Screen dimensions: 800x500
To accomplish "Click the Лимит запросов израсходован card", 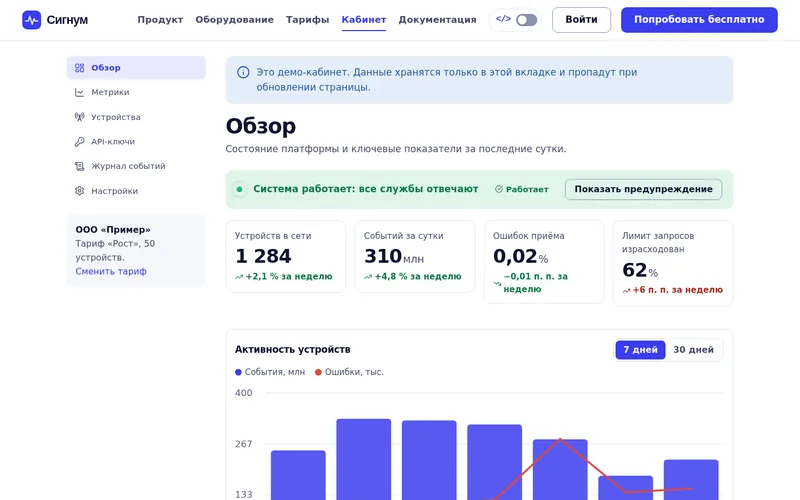I will (673, 263).
